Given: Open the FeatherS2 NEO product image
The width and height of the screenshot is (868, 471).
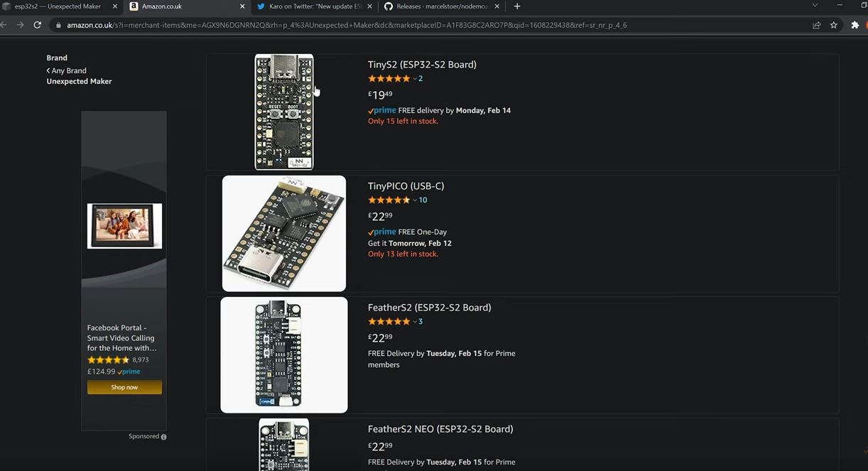Looking at the screenshot, I should [284, 444].
